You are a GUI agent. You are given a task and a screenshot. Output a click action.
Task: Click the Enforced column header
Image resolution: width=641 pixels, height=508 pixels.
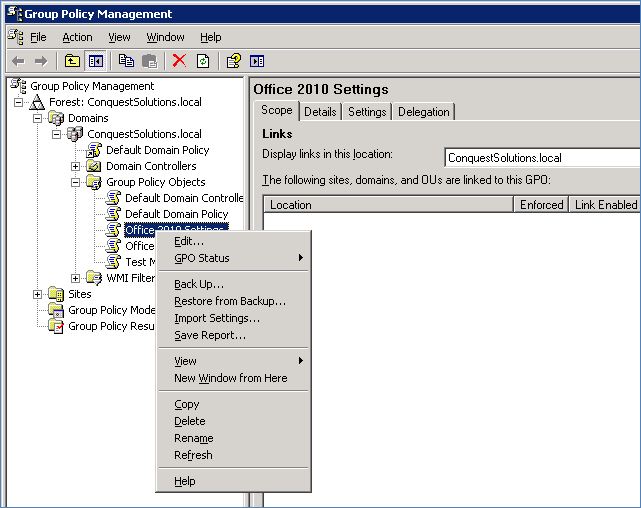tap(541, 204)
